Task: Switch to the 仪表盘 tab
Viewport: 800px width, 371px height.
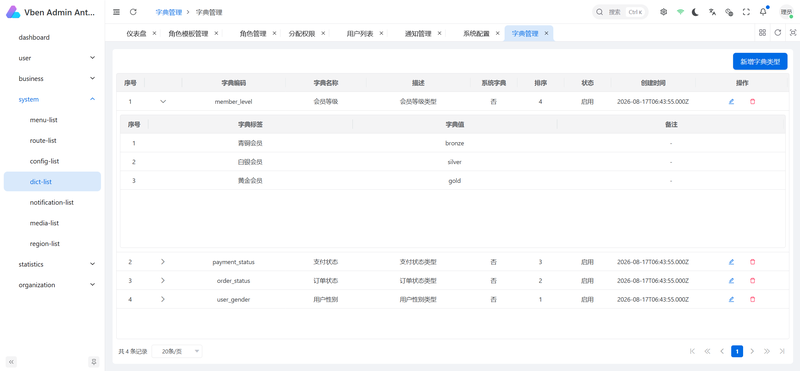Action: (x=136, y=34)
